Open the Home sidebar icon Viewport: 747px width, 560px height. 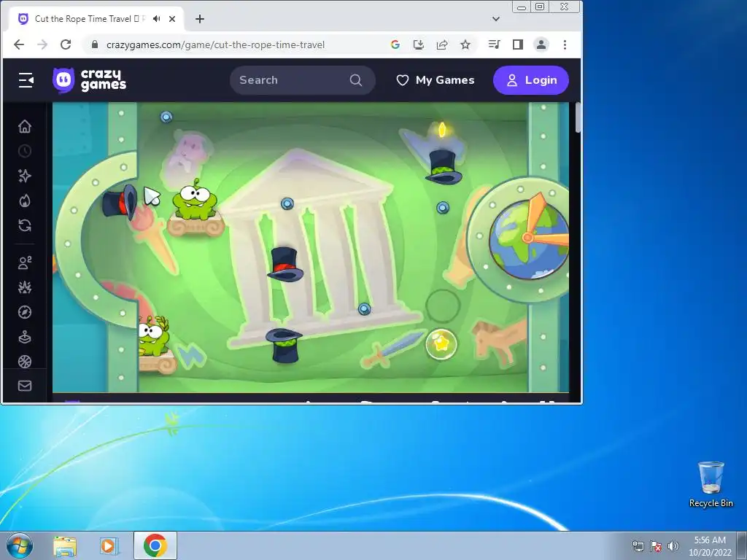click(25, 126)
